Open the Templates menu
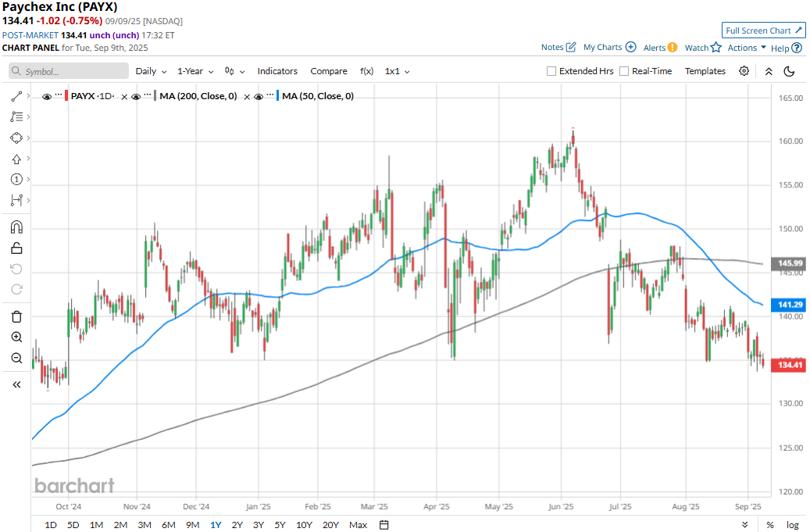The height and width of the screenshot is (532, 810). (x=705, y=71)
